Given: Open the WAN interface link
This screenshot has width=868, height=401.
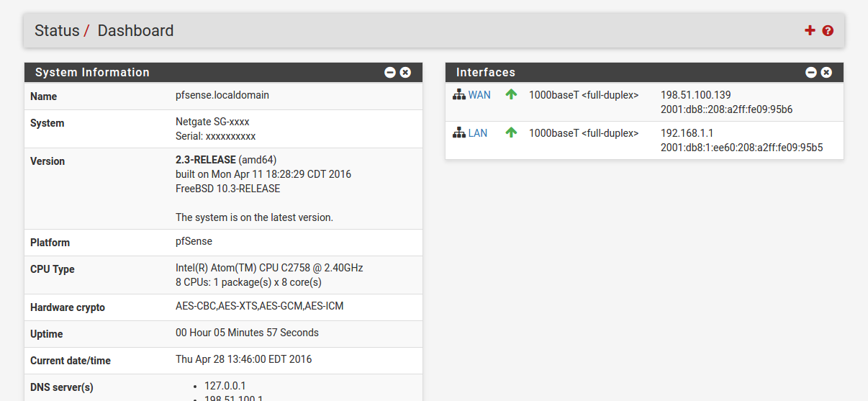Looking at the screenshot, I should pyautogui.click(x=479, y=95).
